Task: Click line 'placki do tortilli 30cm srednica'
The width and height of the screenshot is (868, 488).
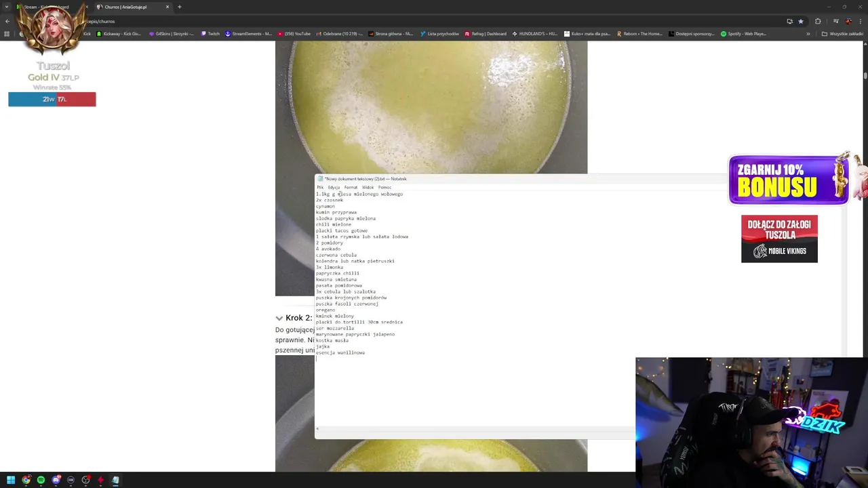Action: click(359, 323)
